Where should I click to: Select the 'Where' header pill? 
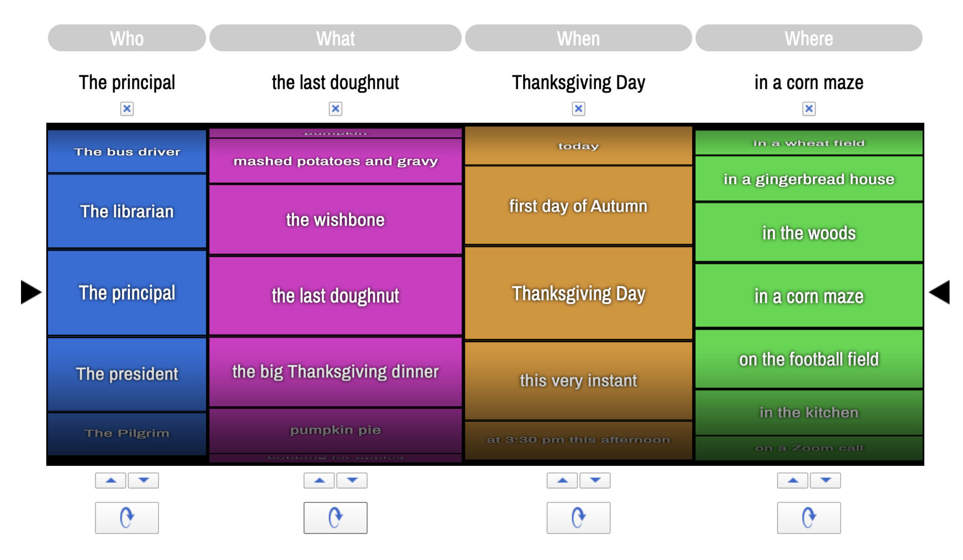pos(809,38)
